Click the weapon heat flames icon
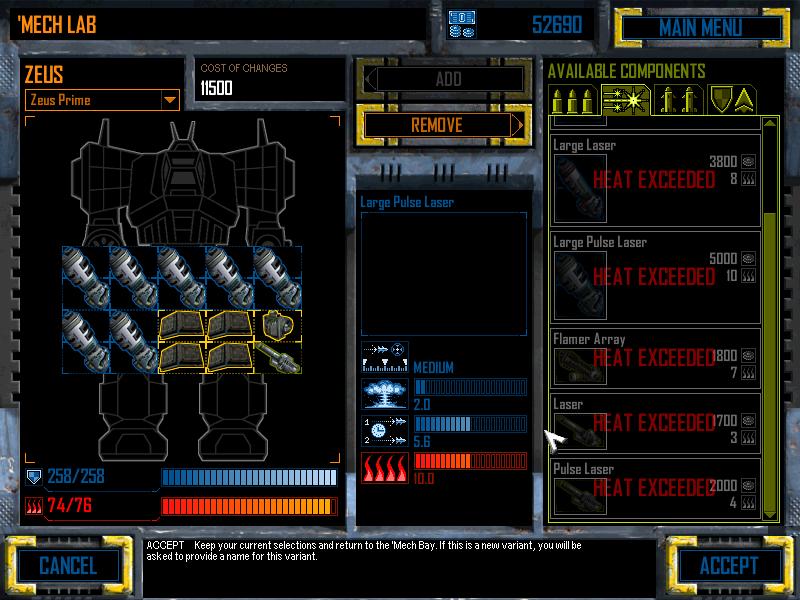Screen dimensions: 800x600 tap(385, 467)
